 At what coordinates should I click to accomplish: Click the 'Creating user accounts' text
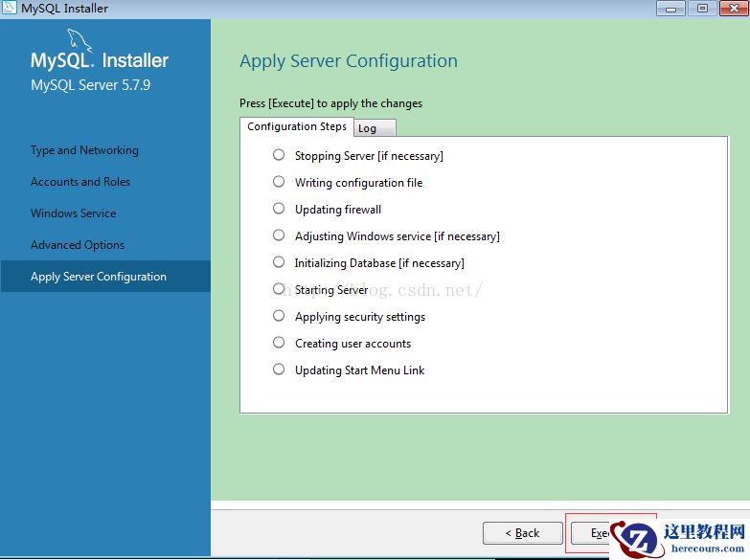click(x=352, y=344)
